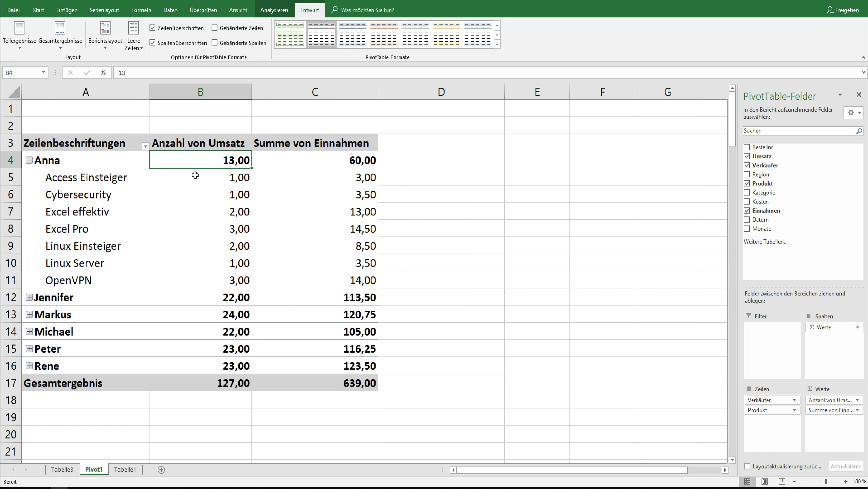Open the Berichtslayout options

(x=105, y=35)
